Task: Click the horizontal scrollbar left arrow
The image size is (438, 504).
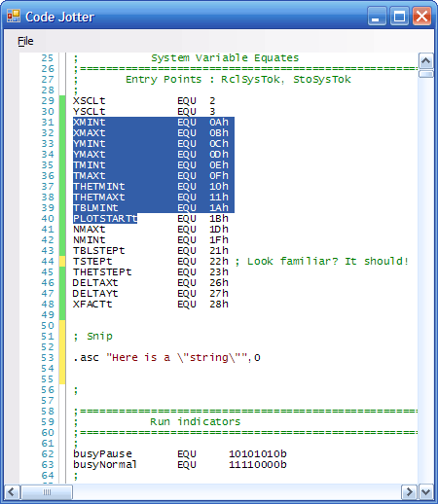Action: pos(12,492)
